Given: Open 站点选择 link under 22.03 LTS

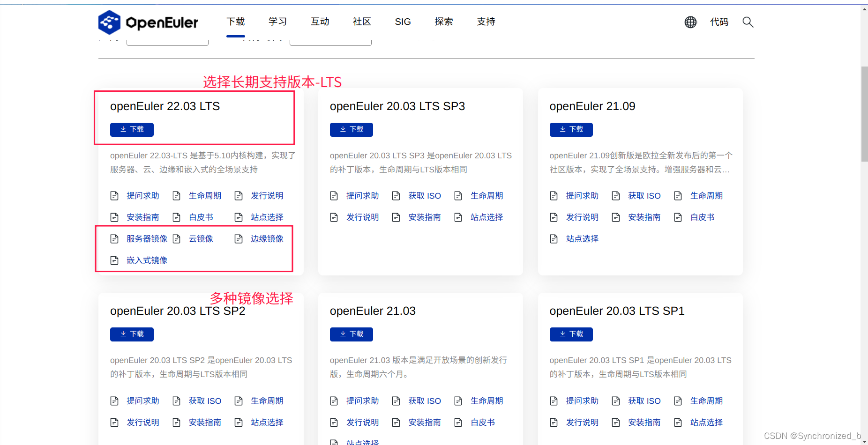Looking at the screenshot, I should 267,217.
